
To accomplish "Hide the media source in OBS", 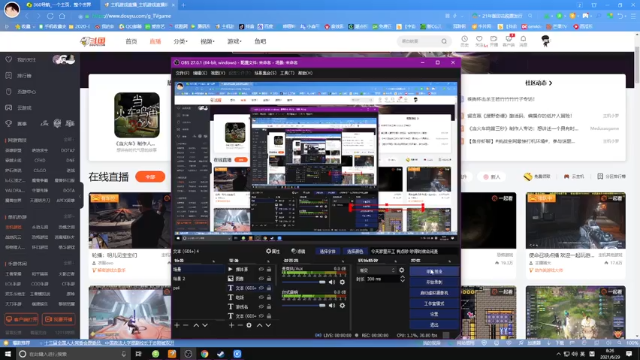I will (261, 269).
